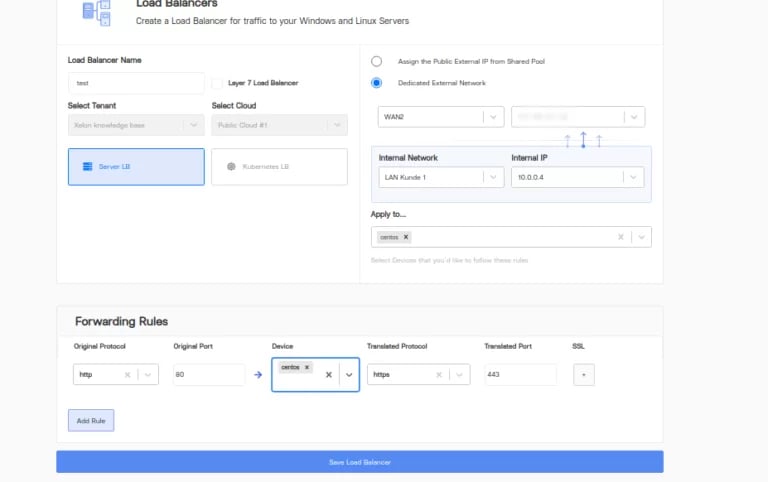
Task: Focus the Translated Port field with 443
Action: click(520, 375)
